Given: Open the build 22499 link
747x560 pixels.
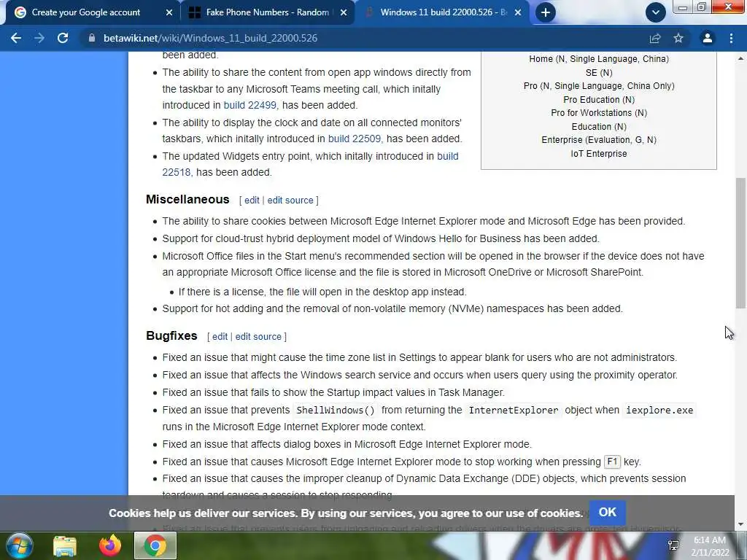Looking at the screenshot, I should 249,105.
